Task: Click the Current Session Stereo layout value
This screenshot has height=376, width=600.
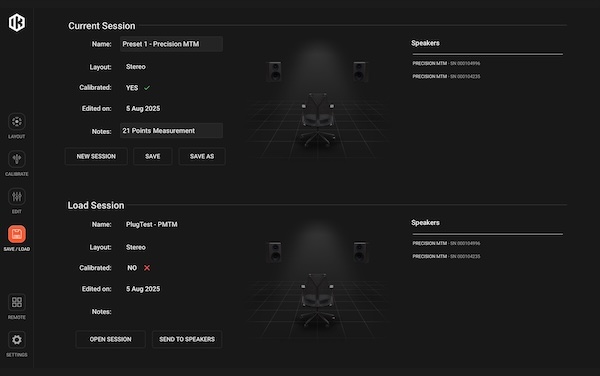Action: [136, 67]
